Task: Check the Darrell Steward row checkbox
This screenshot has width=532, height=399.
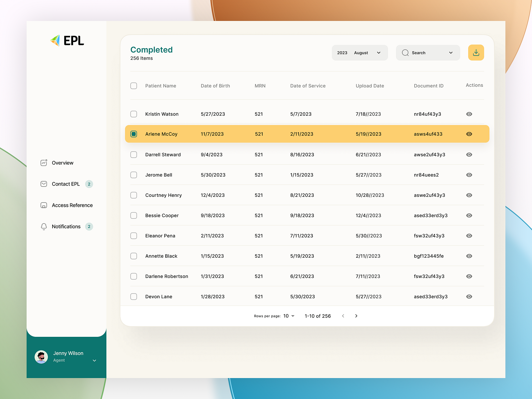Action: [134, 155]
